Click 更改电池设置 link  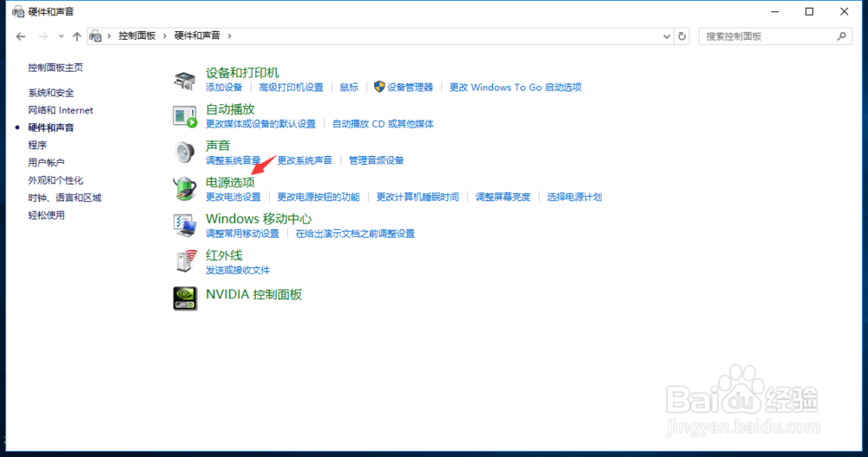(x=233, y=197)
